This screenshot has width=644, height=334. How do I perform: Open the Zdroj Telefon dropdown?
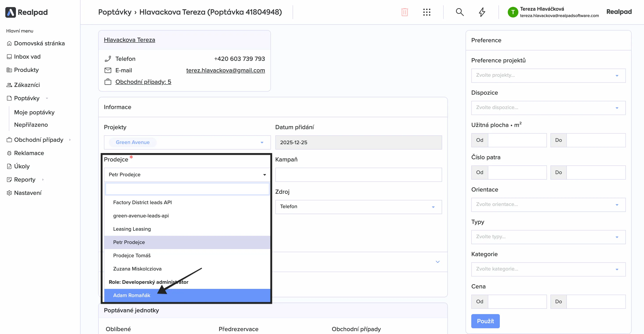[x=358, y=207]
